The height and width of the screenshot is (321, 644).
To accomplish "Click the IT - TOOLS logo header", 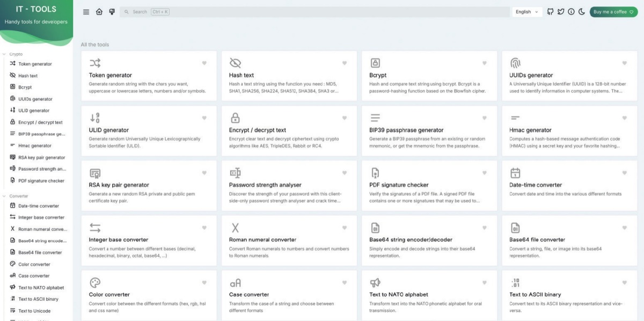I will click(36, 10).
